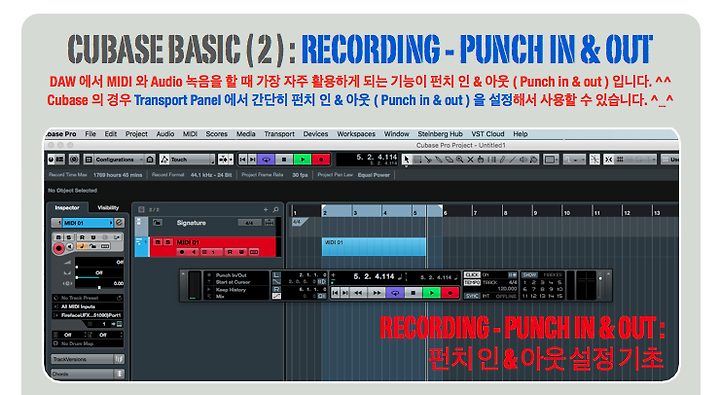The width and height of the screenshot is (720, 395).
Task: Select the Mute X tool in toolbar
Action: click(470, 159)
